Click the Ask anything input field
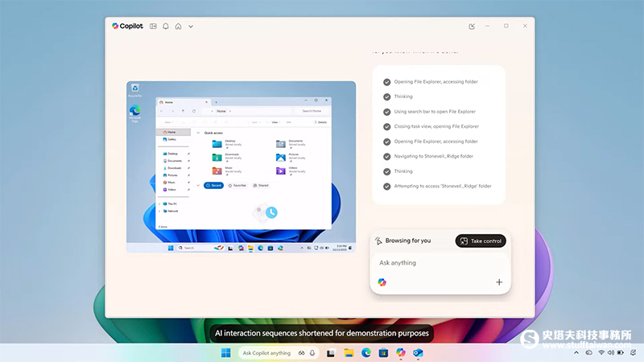 coord(439,263)
